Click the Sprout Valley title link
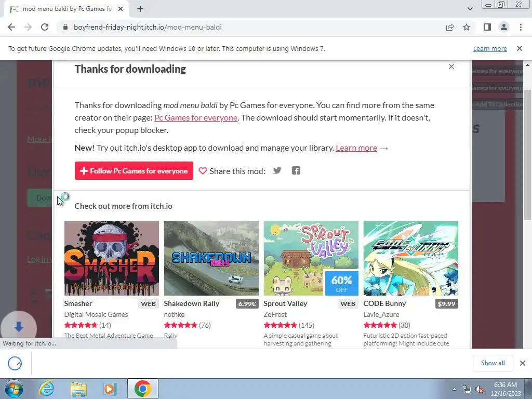532x399 pixels. [285, 303]
